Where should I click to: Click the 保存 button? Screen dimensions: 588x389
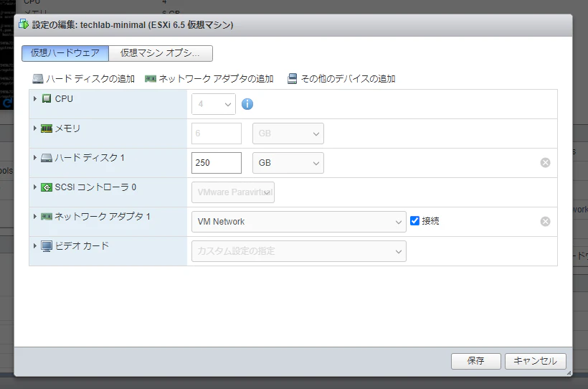(476, 361)
